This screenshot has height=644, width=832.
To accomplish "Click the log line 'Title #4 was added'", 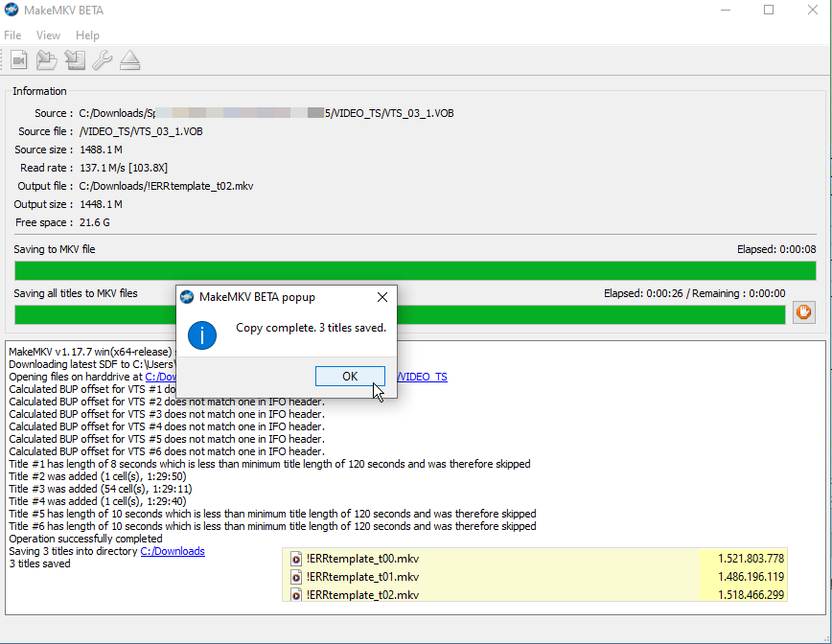I will pos(98,501).
